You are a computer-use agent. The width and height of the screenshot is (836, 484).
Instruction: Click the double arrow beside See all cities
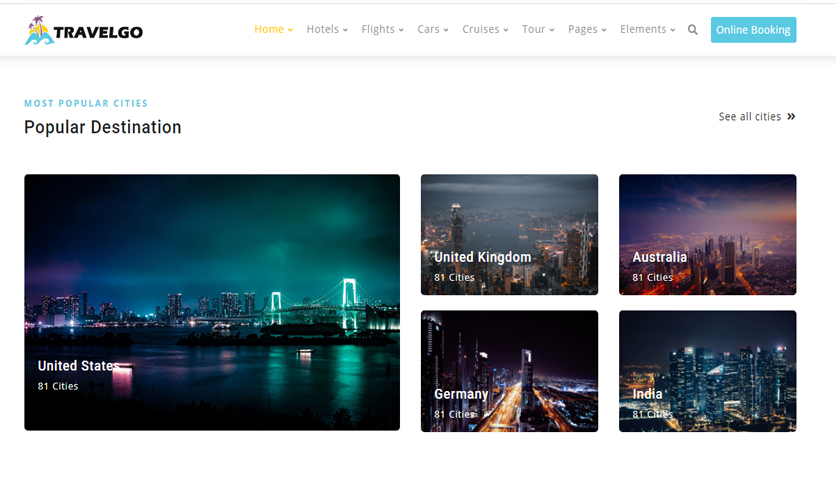[x=791, y=116]
